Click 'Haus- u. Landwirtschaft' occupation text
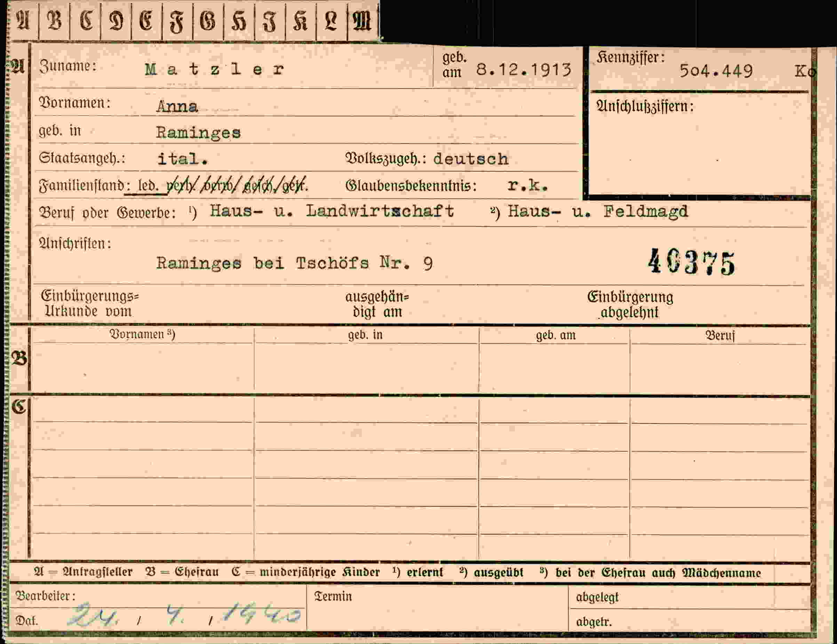Image resolution: width=837 pixels, height=644 pixels. pos(332,211)
